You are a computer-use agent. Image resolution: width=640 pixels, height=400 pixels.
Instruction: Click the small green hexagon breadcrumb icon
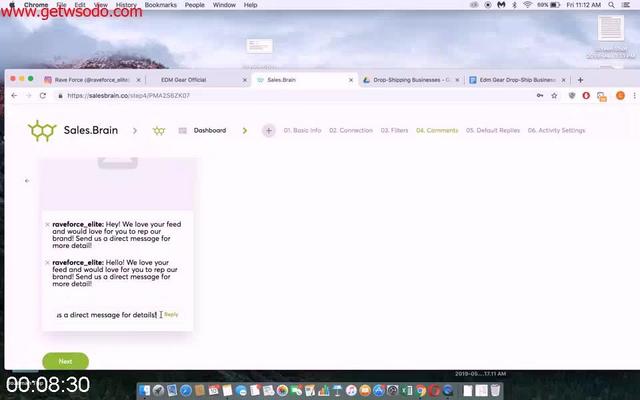159,131
